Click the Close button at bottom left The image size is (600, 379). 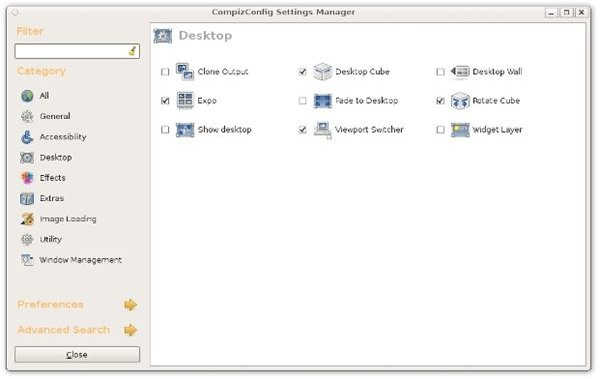pos(77,354)
